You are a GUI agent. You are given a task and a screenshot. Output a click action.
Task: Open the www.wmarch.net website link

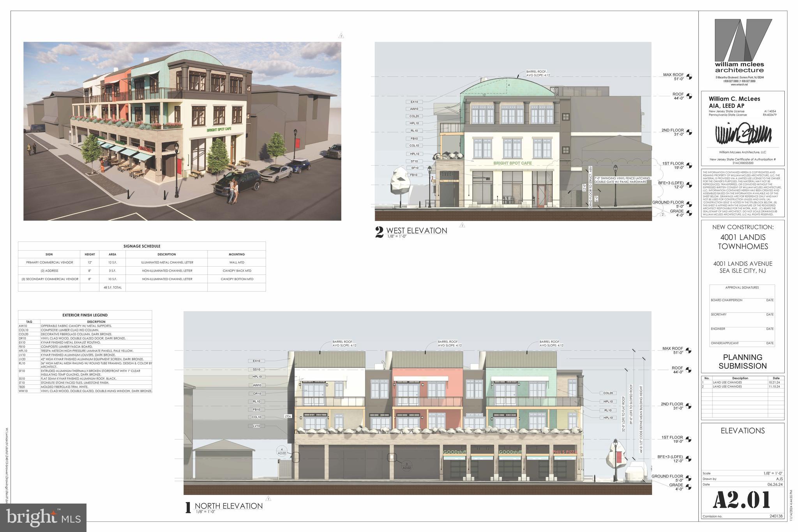click(x=739, y=85)
